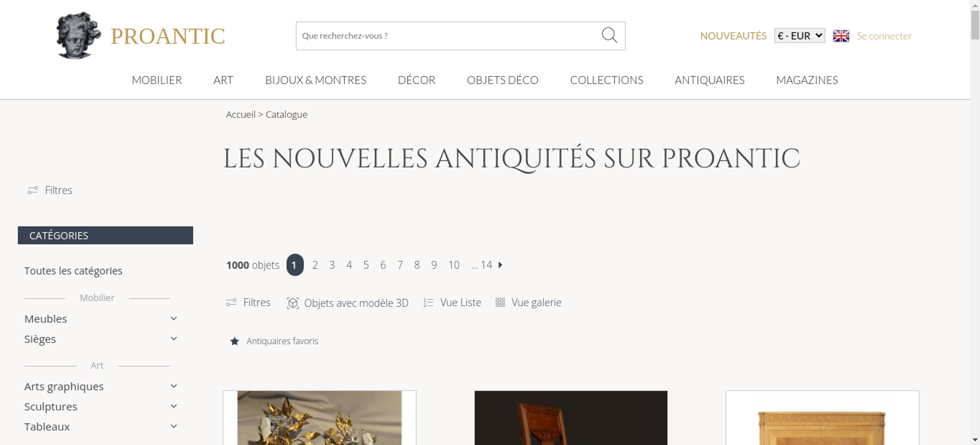Click the Proantic cherub head logo
This screenshot has width=980, height=445.
point(78,35)
